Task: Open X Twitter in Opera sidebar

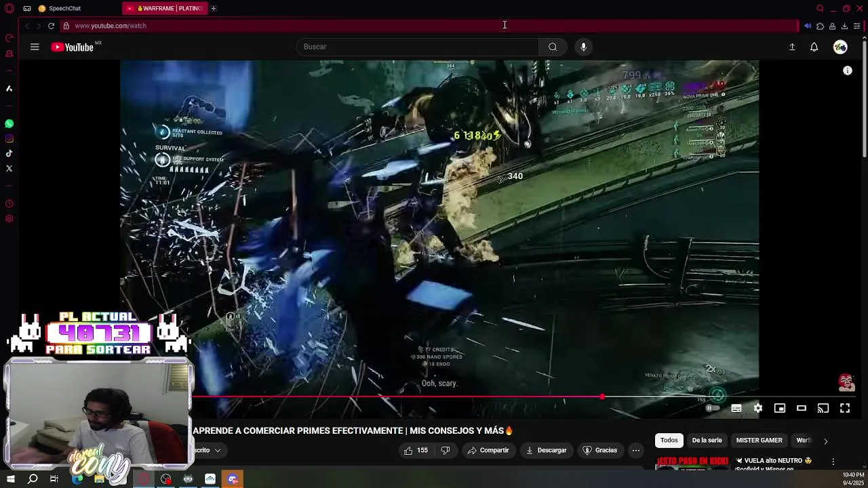Action: tap(9, 169)
